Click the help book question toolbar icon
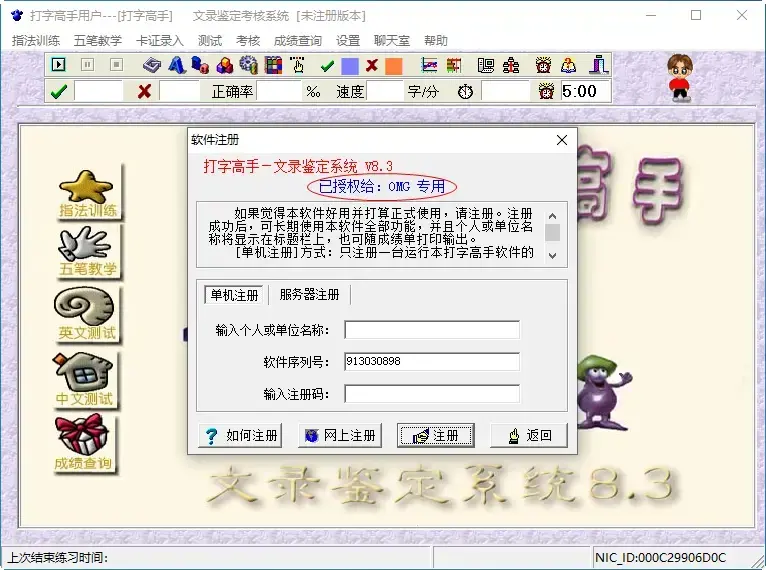 (x=568, y=65)
